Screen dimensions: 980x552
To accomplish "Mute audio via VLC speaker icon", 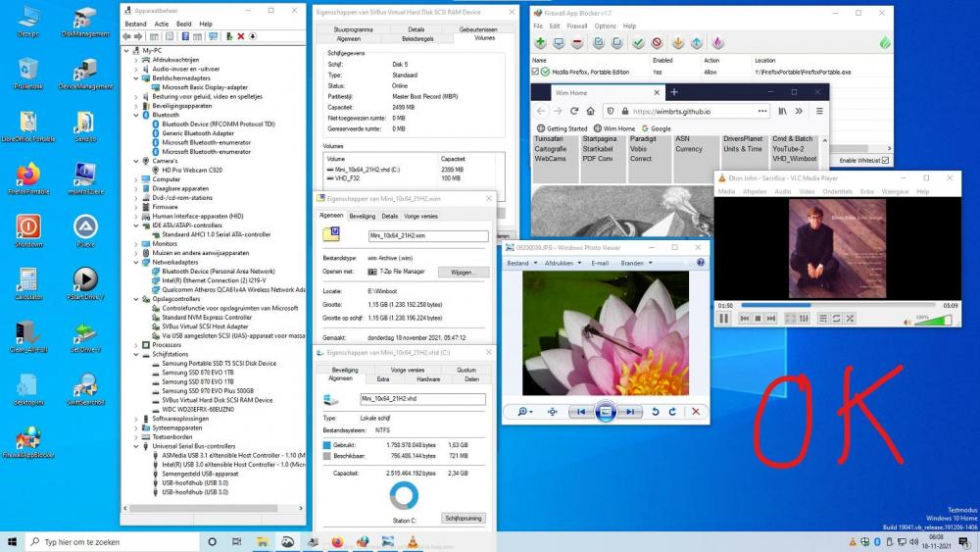I will tap(906, 322).
